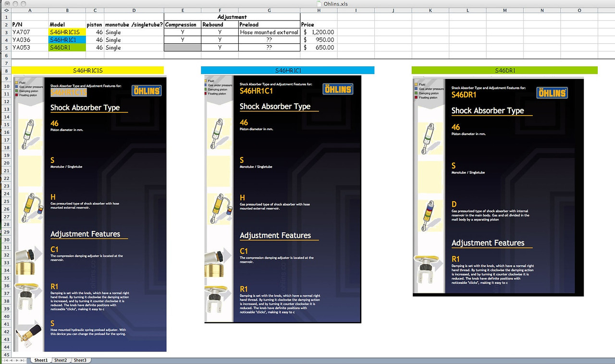This screenshot has width=615, height=364.
Task: Select the 'Price' header cell
Action: click(319, 24)
